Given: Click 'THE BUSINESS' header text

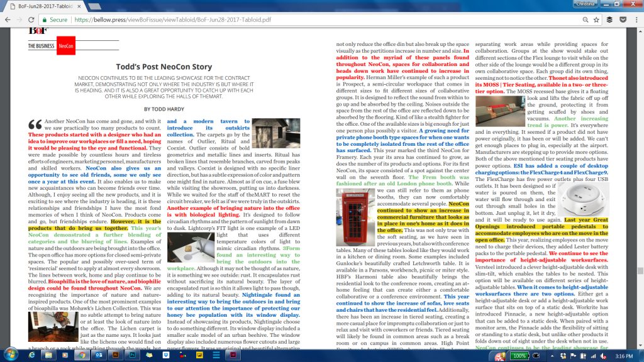Looking at the screenshot, I should [41, 46].
